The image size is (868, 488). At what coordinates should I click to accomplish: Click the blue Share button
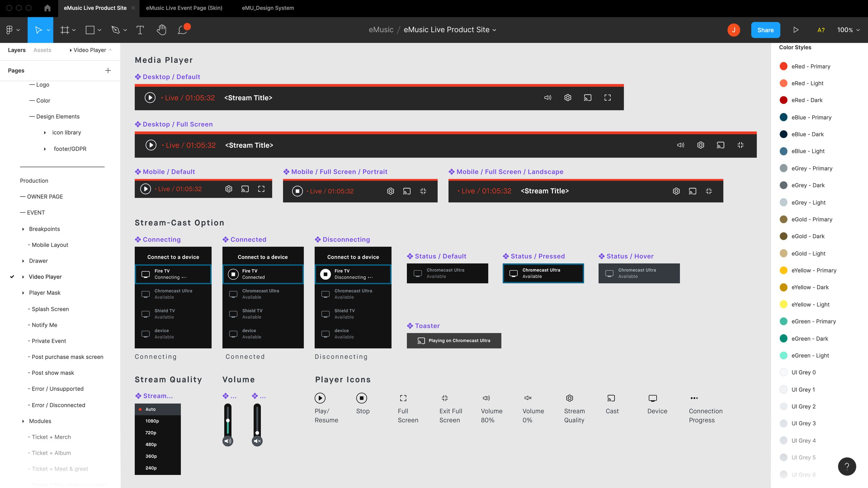[765, 30]
